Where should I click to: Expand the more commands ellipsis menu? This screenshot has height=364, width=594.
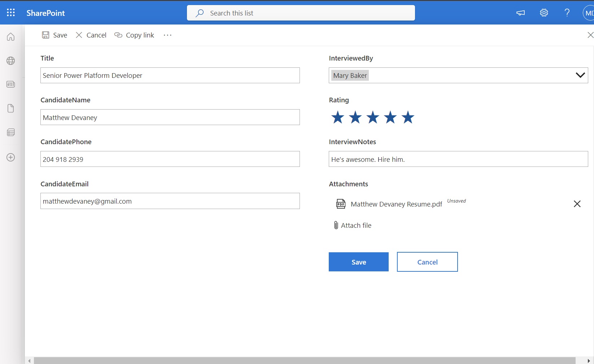point(167,35)
